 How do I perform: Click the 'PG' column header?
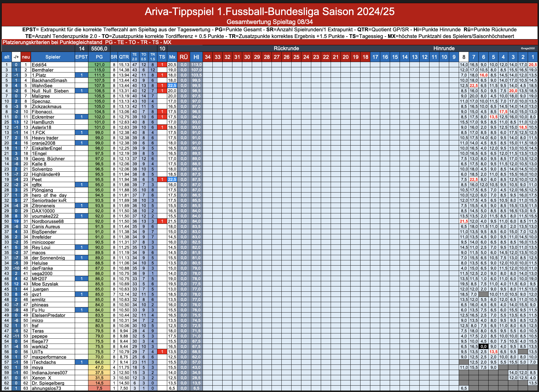click(99, 57)
